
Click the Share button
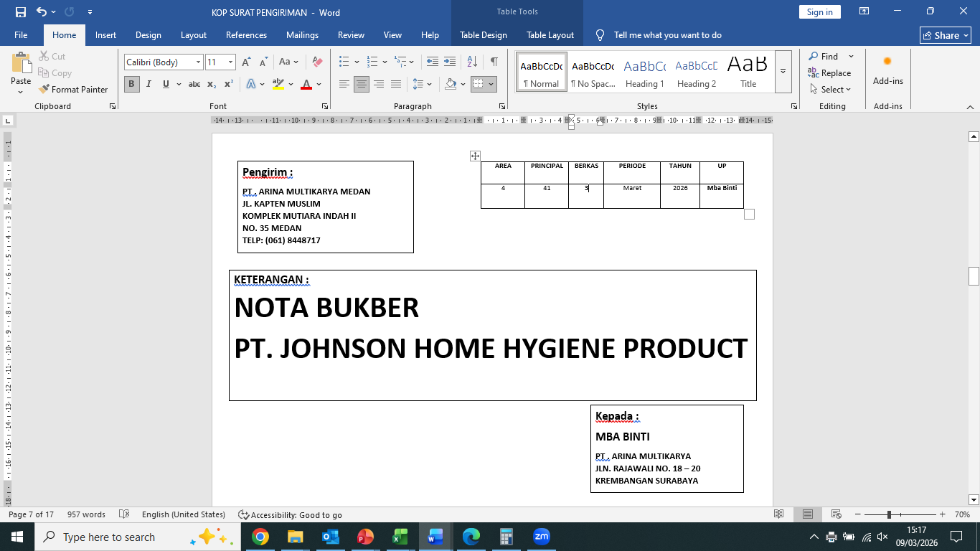[x=946, y=35]
